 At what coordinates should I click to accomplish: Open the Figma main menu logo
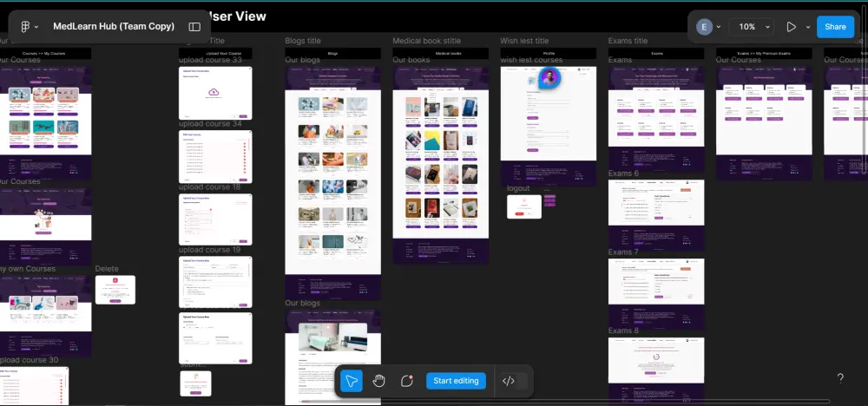pyautogui.click(x=25, y=27)
